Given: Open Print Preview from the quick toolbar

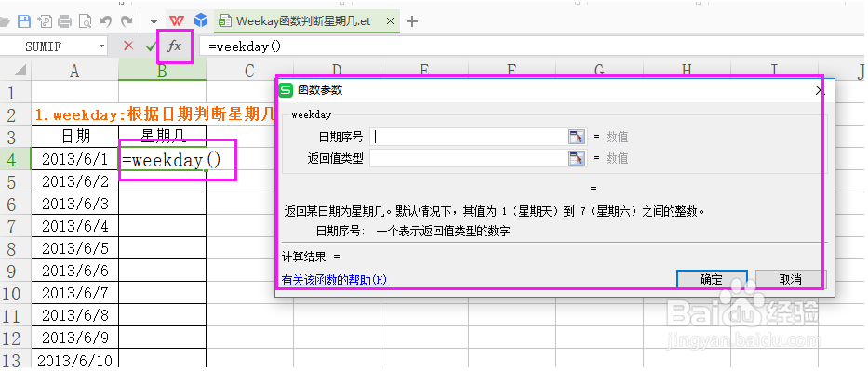Looking at the screenshot, I should [86, 21].
